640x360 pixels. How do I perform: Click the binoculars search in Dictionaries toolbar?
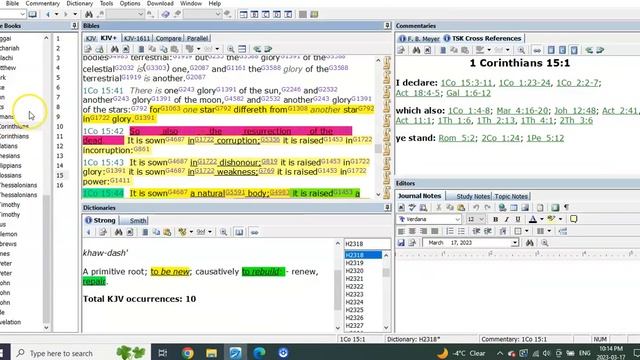pos(118,232)
